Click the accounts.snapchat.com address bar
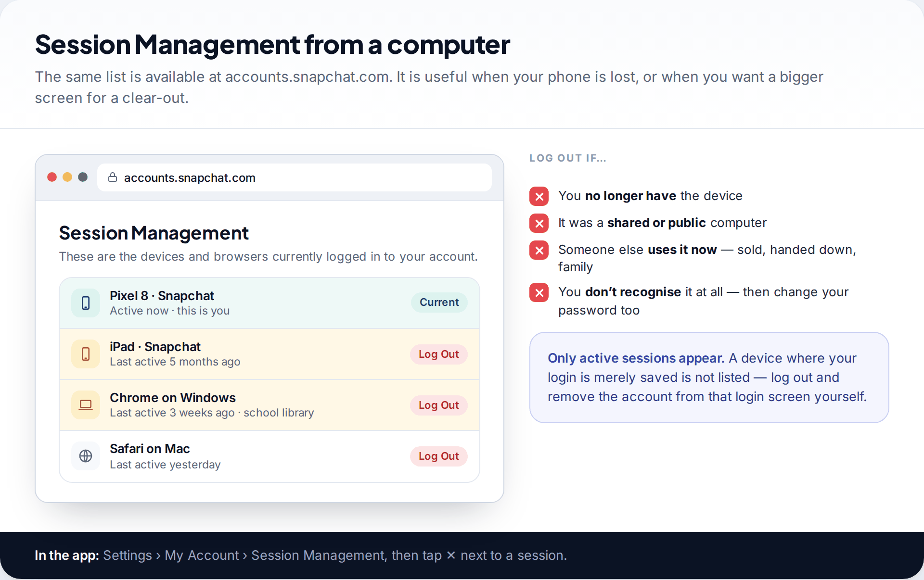This screenshot has height=580, width=924. (x=295, y=177)
